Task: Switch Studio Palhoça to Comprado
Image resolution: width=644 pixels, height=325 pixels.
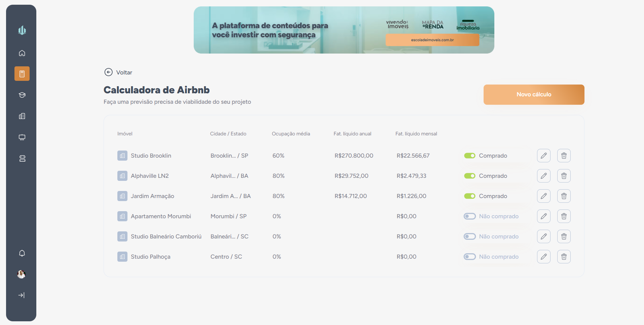Action: [469, 256]
